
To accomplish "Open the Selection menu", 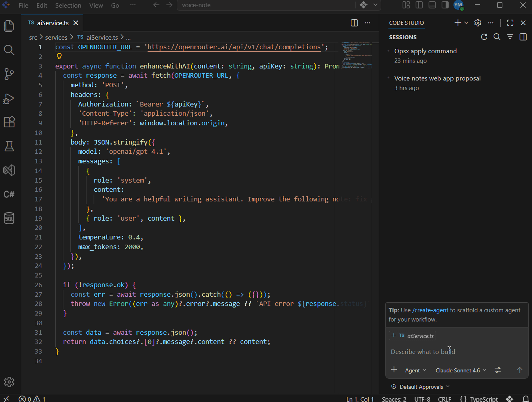I will (68, 5).
